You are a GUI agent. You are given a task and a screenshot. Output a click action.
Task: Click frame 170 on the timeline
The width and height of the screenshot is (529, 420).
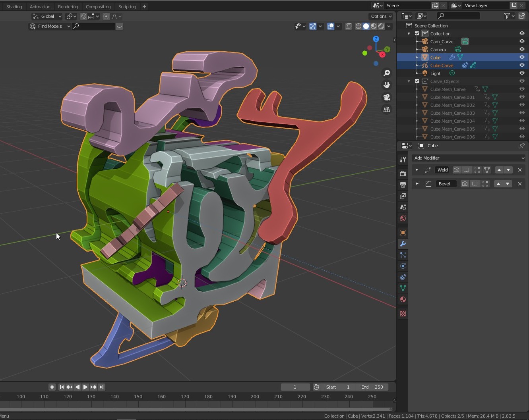click(185, 397)
